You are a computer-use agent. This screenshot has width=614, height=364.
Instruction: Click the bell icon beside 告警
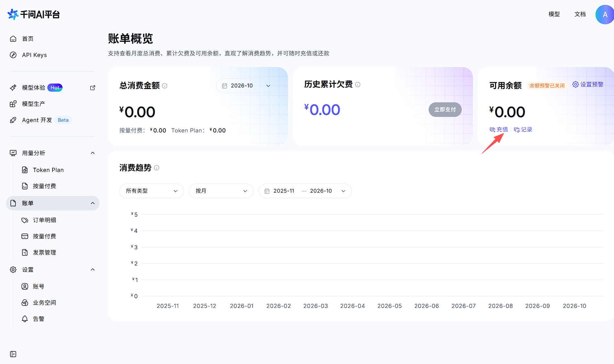(x=25, y=319)
